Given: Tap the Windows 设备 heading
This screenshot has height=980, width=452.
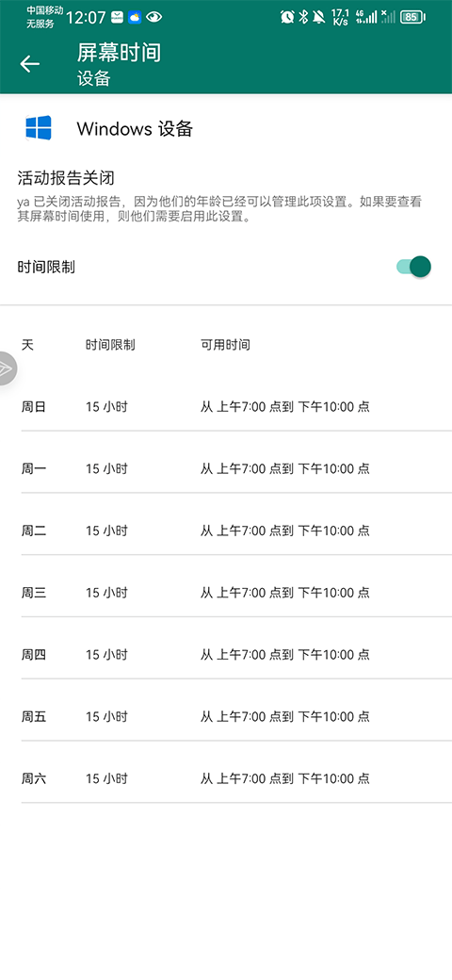Looking at the screenshot, I should 135,129.
